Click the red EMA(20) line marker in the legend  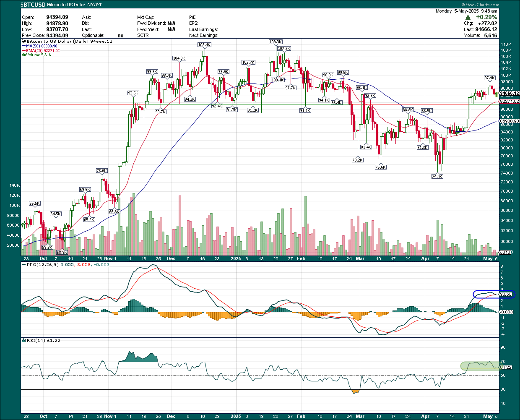tap(24, 50)
